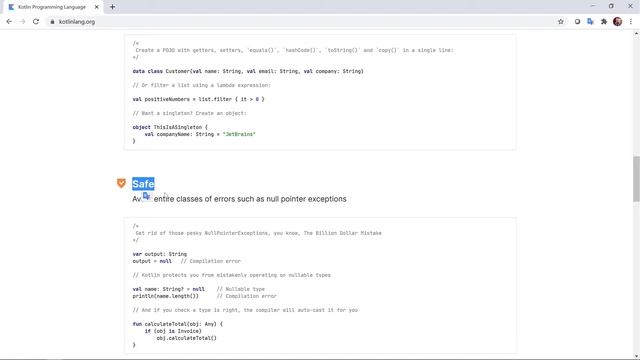
Task: Click the filter a list comment line
Action: pos(202,85)
